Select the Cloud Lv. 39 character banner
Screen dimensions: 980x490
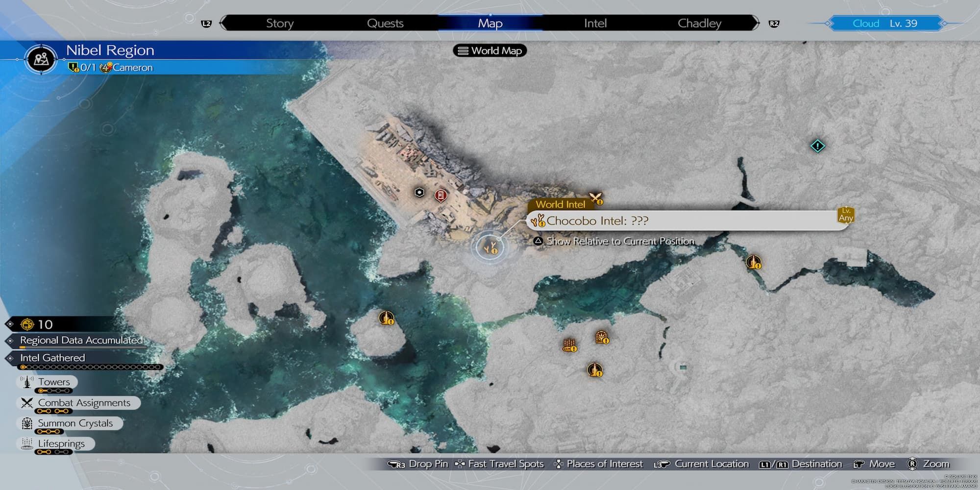point(885,23)
